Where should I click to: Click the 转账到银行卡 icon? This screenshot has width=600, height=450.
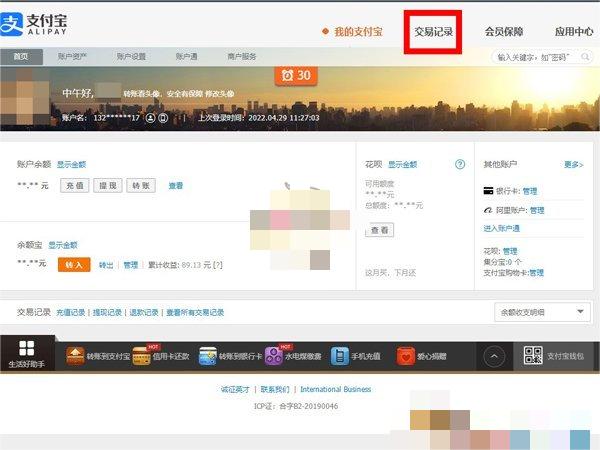208,356
